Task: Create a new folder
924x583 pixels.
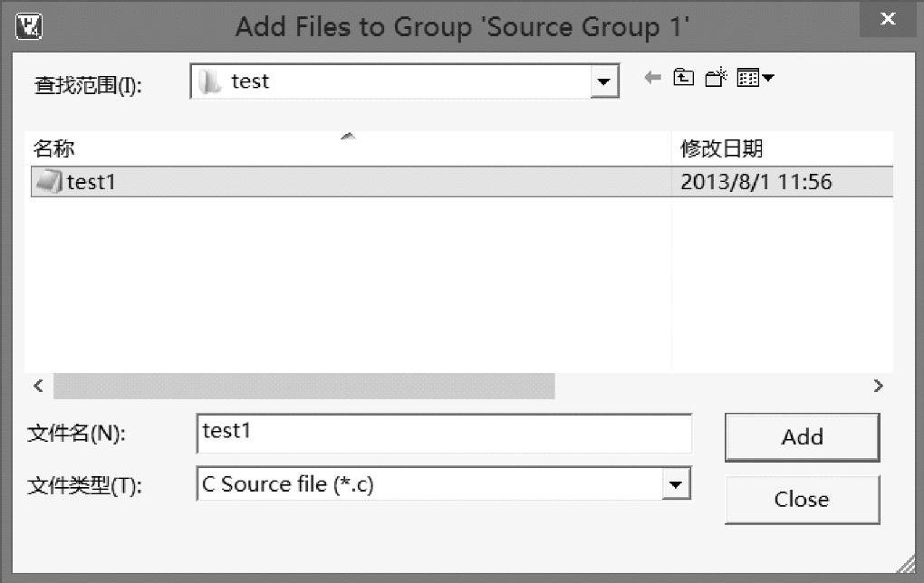Action: pos(716,79)
